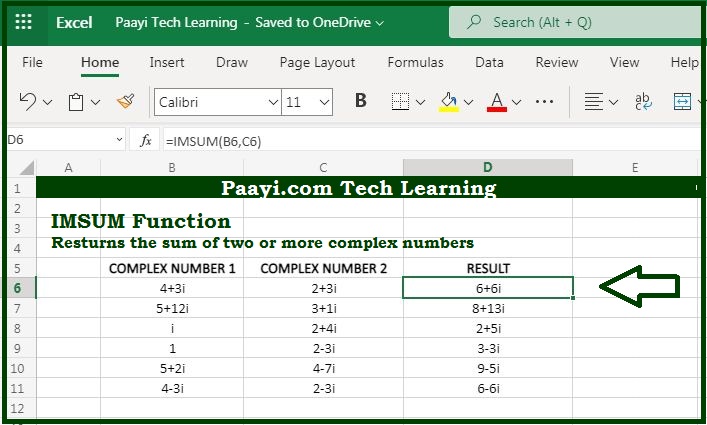This screenshot has height=425, width=707.
Task: Click the Wrap Text icon
Action: click(x=643, y=102)
